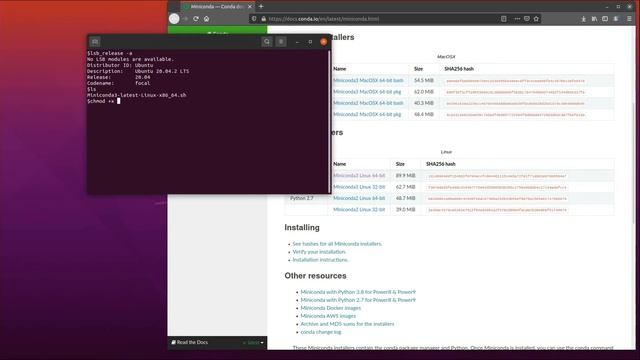The height and width of the screenshot is (360, 640).
Task: Bookmark this page with the star
Action: tap(536, 19)
